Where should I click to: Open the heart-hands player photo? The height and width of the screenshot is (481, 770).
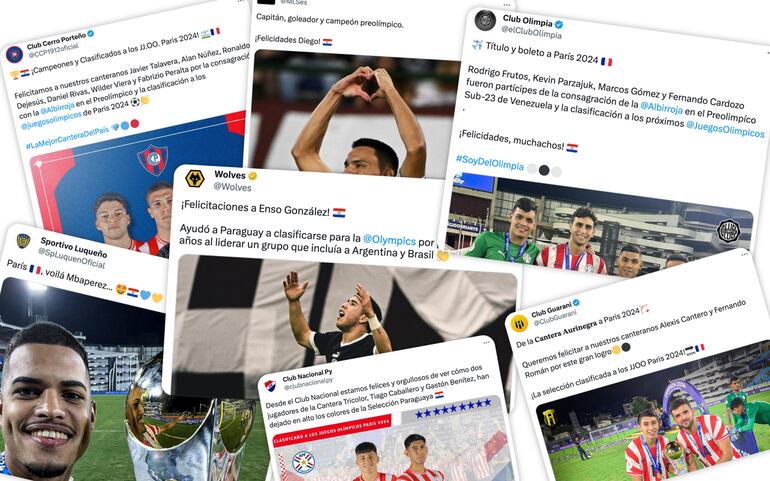coord(351,112)
